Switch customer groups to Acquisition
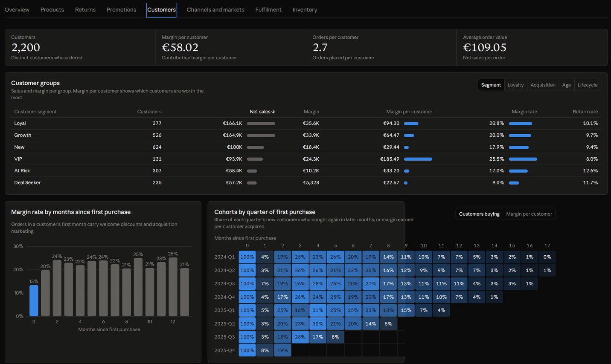The height and width of the screenshot is (364, 611). click(x=543, y=85)
